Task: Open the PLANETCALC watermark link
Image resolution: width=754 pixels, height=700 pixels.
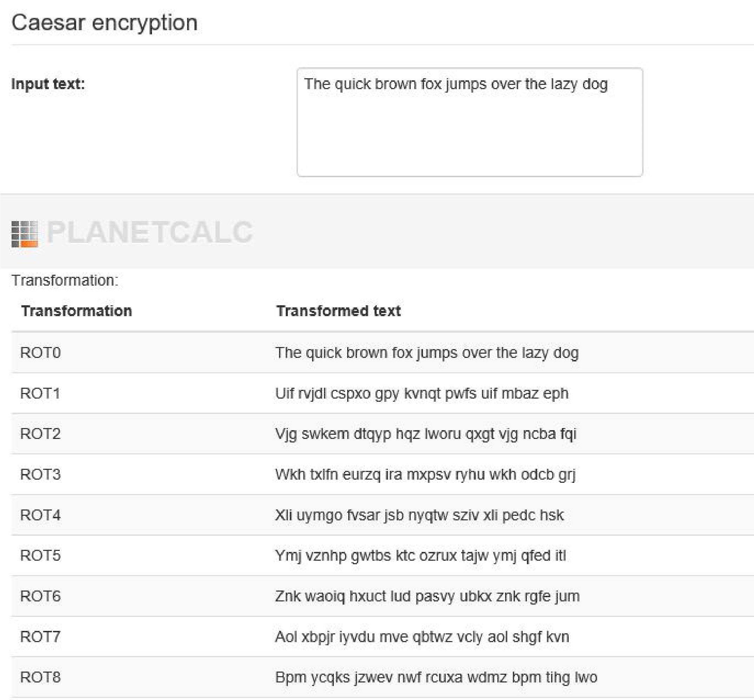Action: pos(149,232)
